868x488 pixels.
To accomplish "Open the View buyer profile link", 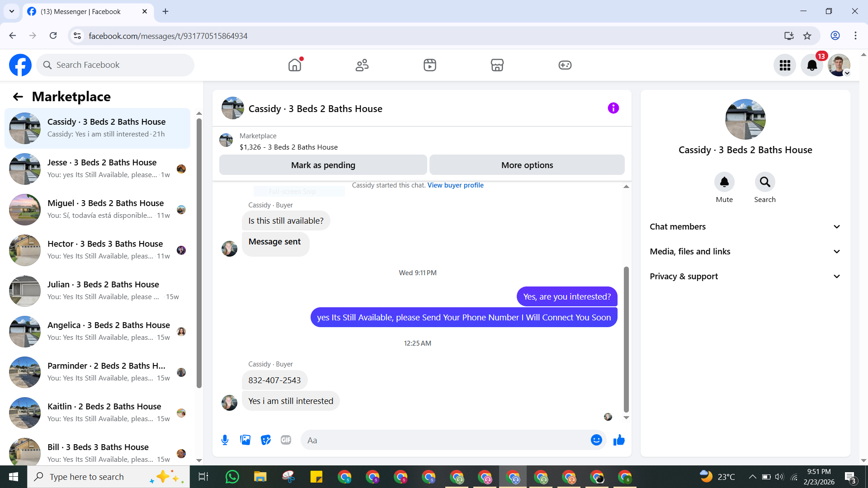I will [455, 185].
